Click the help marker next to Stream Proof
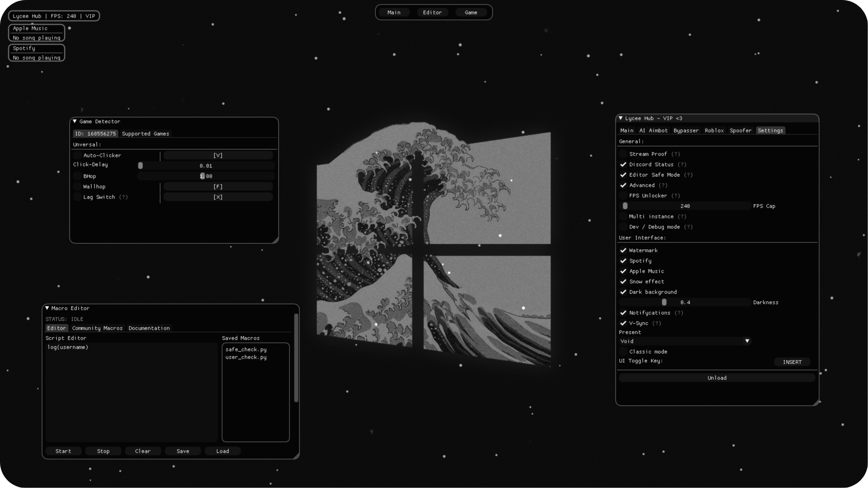Screen dimensions: 868x488 676,154
